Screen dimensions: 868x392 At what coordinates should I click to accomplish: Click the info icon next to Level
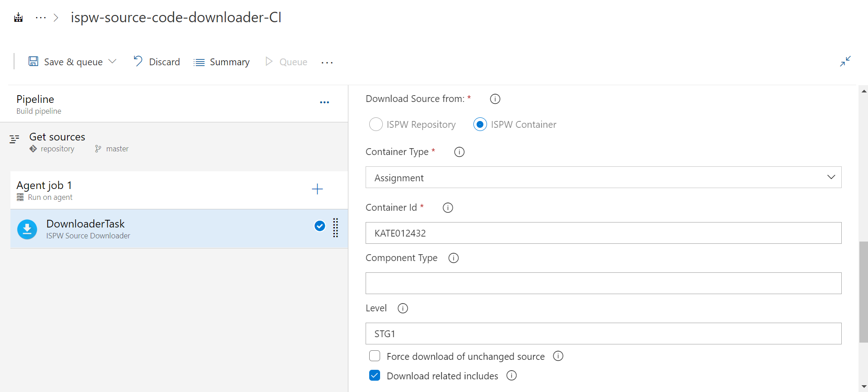[x=402, y=308]
